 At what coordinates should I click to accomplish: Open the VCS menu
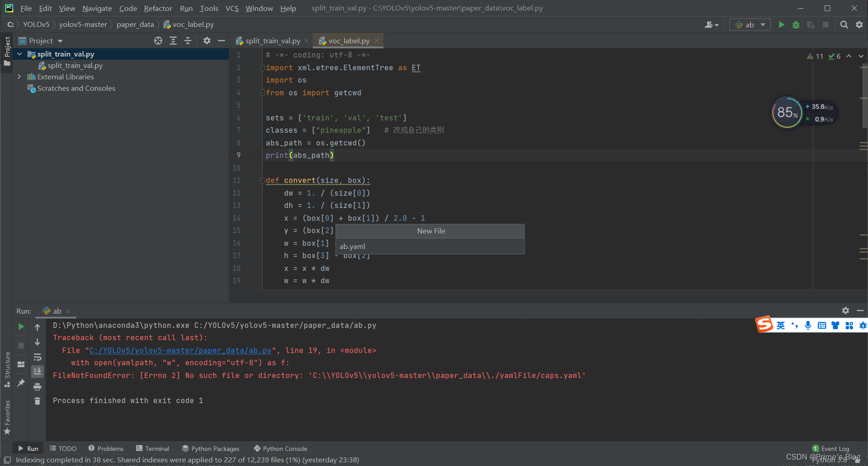pos(232,8)
